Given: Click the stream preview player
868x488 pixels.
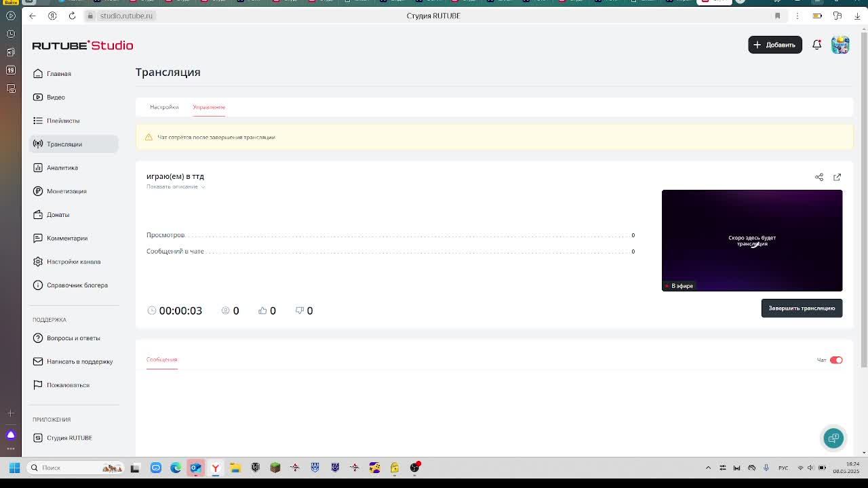Looking at the screenshot, I should point(752,241).
